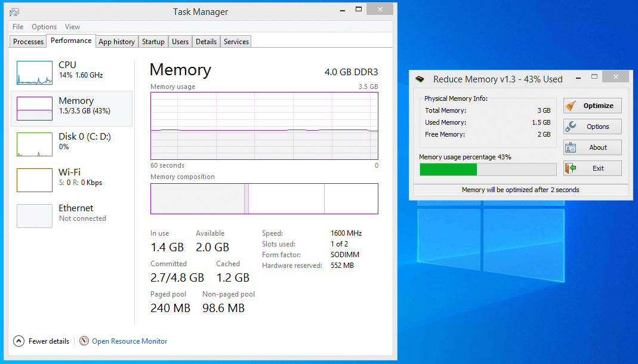The image size is (638, 364).
Task: Switch to the Performance tab
Action: 71,41
